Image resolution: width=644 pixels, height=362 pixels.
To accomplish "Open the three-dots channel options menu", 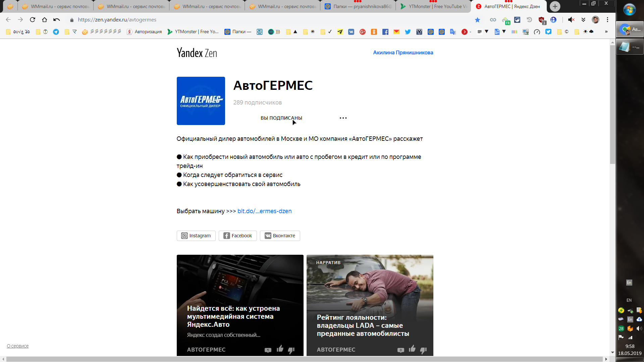I will click(343, 118).
